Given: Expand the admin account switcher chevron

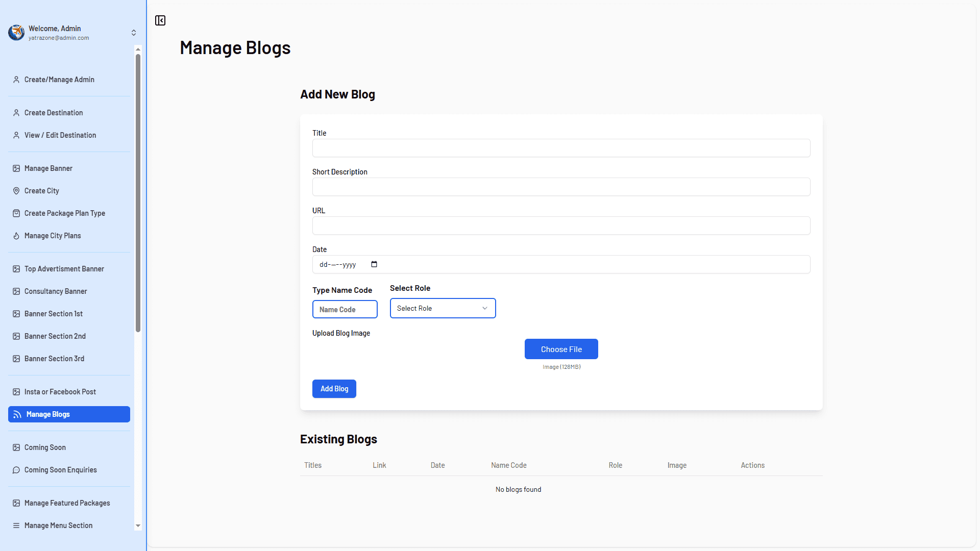Looking at the screenshot, I should (134, 33).
